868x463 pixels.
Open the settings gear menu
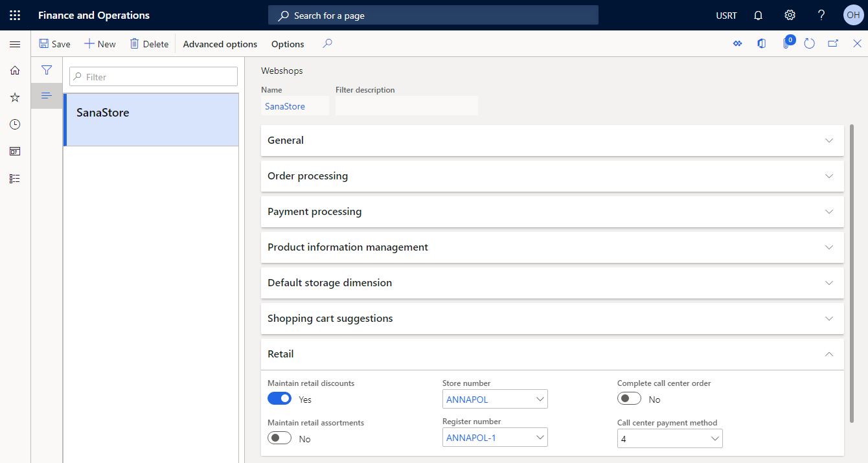tap(790, 15)
